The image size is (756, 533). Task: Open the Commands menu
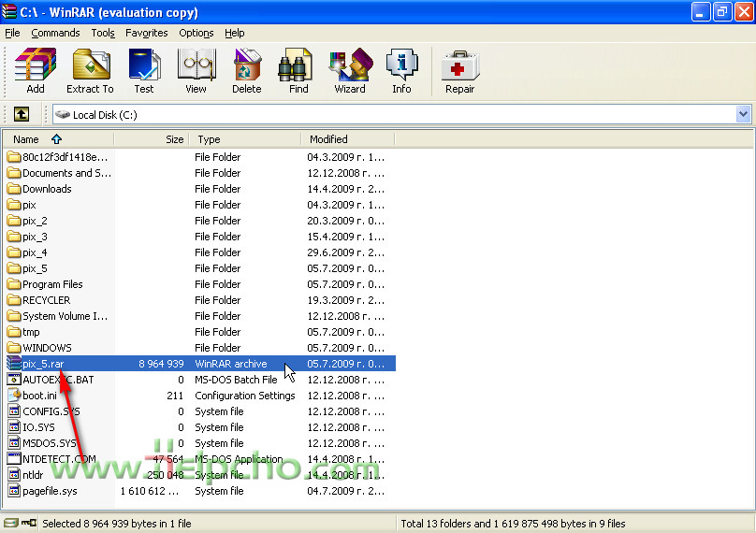[x=55, y=33]
